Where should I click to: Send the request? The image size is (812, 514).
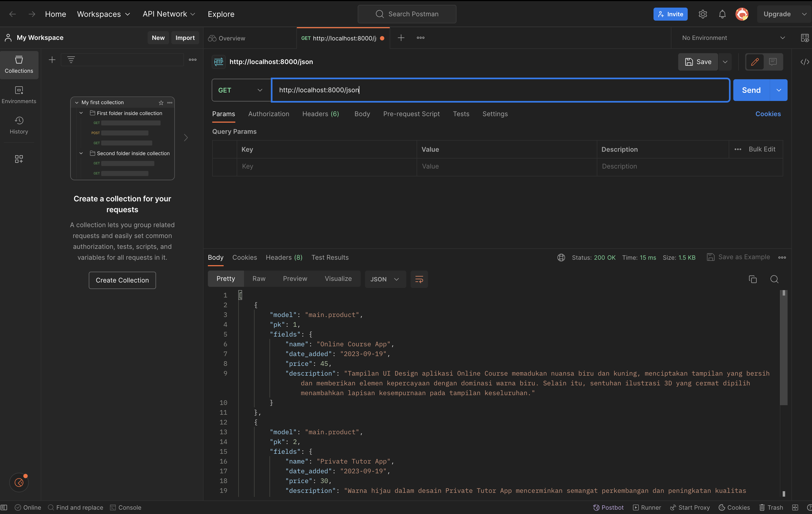751,90
